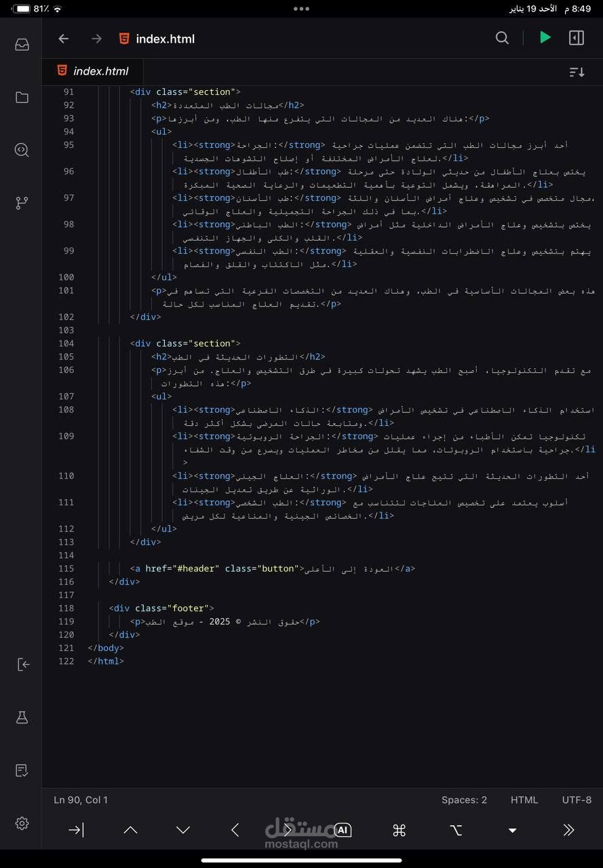Click the <ul> tag on line 94
This screenshot has height=868, width=603.
161,132
